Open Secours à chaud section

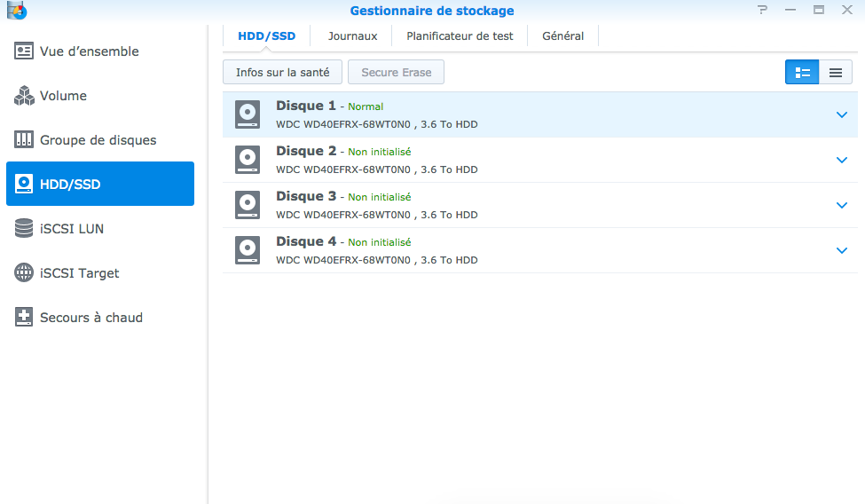(x=100, y=318)
